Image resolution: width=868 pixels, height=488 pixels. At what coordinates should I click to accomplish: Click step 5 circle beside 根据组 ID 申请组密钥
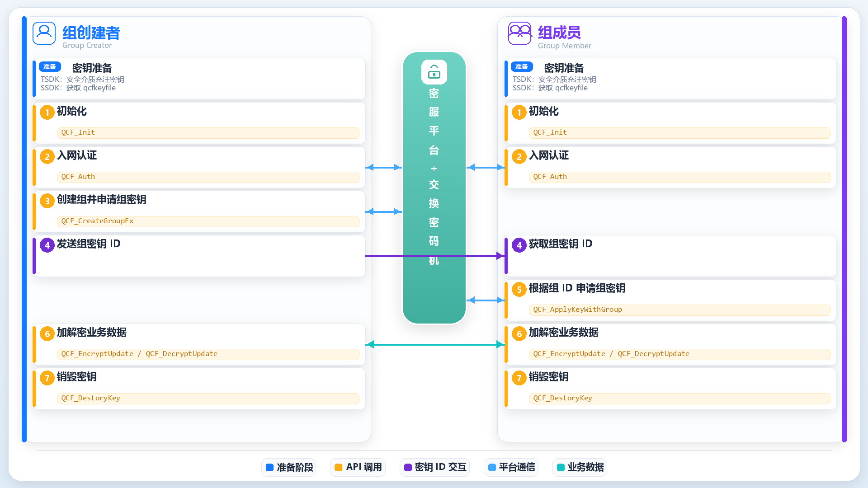coord(519,289)
